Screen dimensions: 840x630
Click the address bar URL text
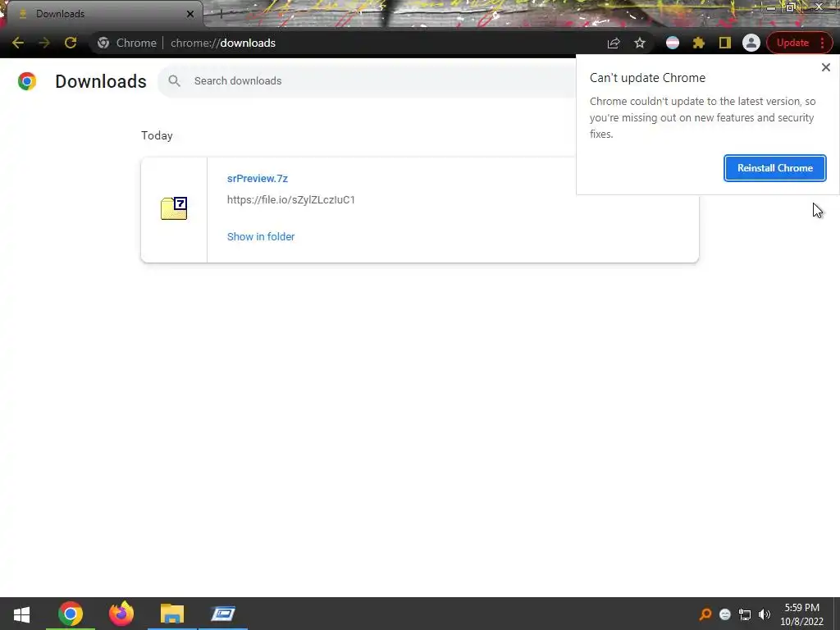(x=223, y=43)
